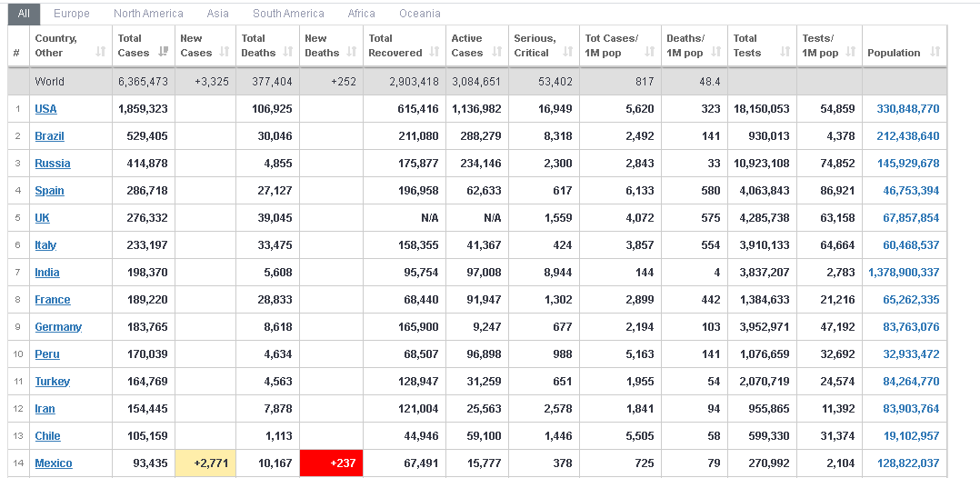The image size is (980, 478).
Task: Switch to the North America tab
Action: tap(149, 13)
